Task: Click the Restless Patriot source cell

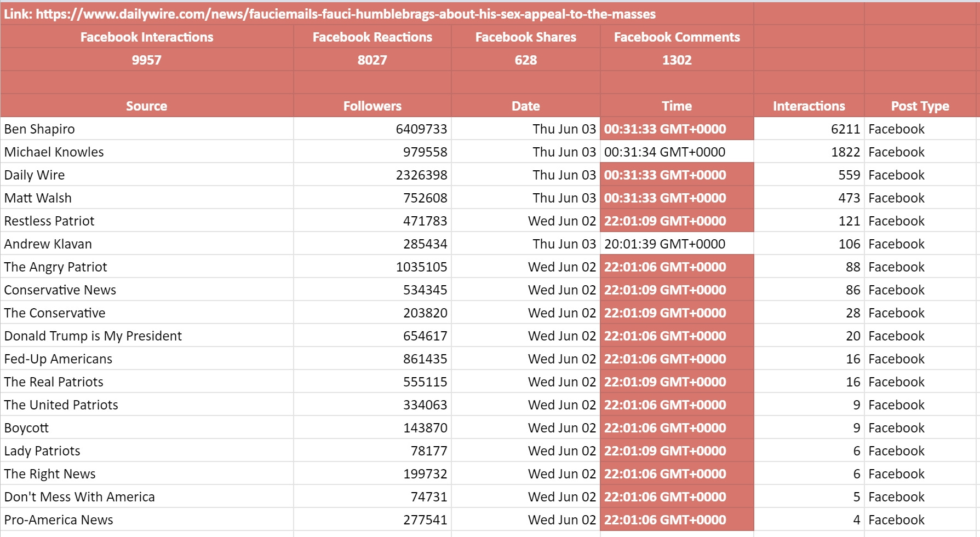Action: tap(147, 221)
